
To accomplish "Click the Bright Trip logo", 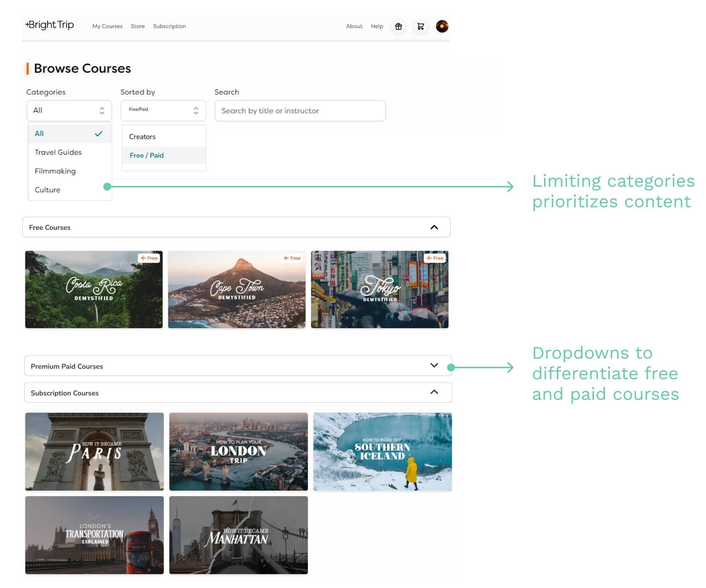I will click(50, 25).
